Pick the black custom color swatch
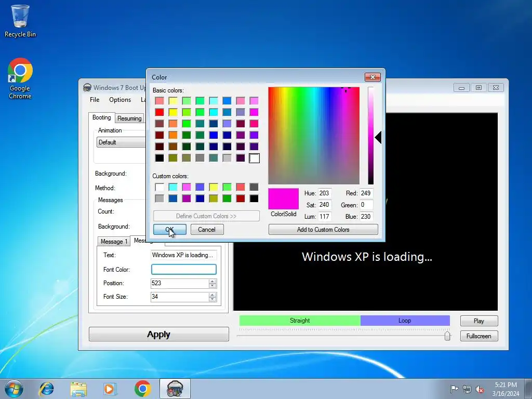 [x=254, y=198]
